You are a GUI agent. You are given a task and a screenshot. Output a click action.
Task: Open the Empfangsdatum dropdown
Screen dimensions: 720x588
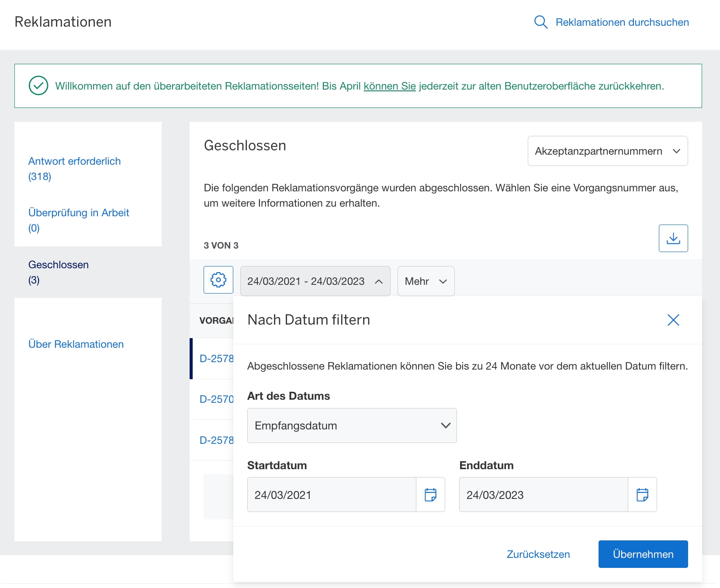[x=352, y=425]
